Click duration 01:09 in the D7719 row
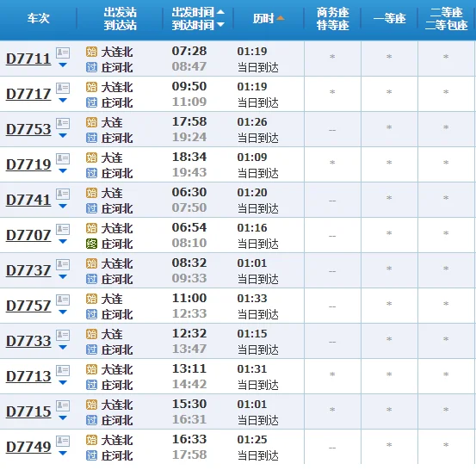 pos(252,157)
